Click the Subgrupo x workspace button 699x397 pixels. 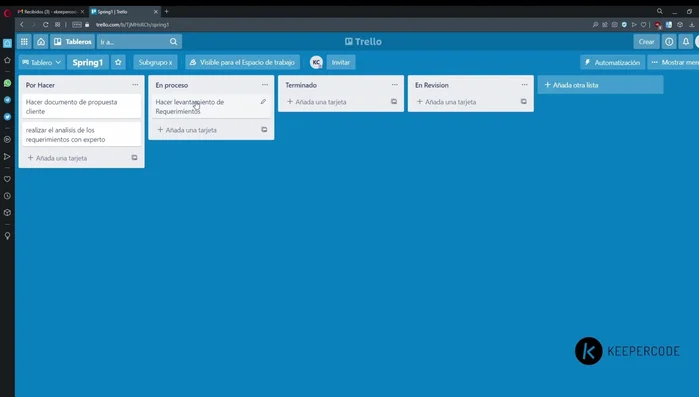click(x=155, y=62)
